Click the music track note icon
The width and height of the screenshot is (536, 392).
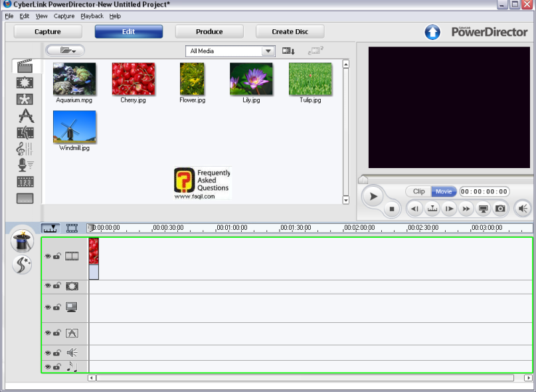pyautogui.click(x=72, y=367)
